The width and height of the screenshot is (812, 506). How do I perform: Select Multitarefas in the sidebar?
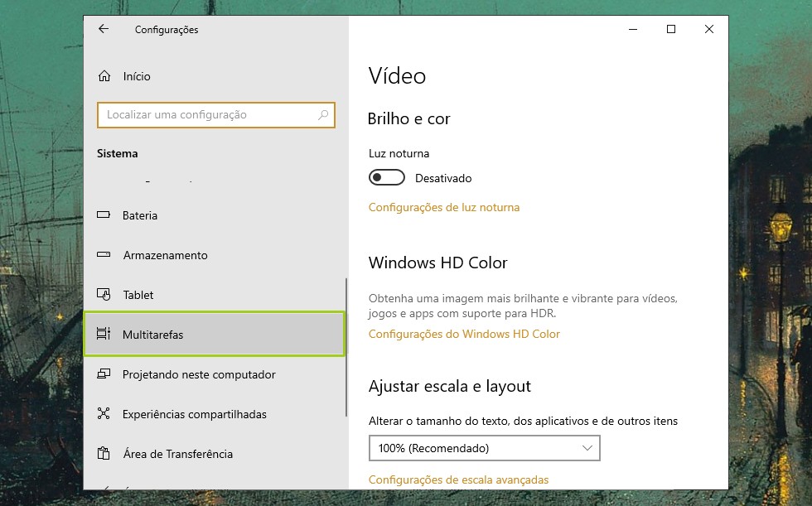coord(153,335)
